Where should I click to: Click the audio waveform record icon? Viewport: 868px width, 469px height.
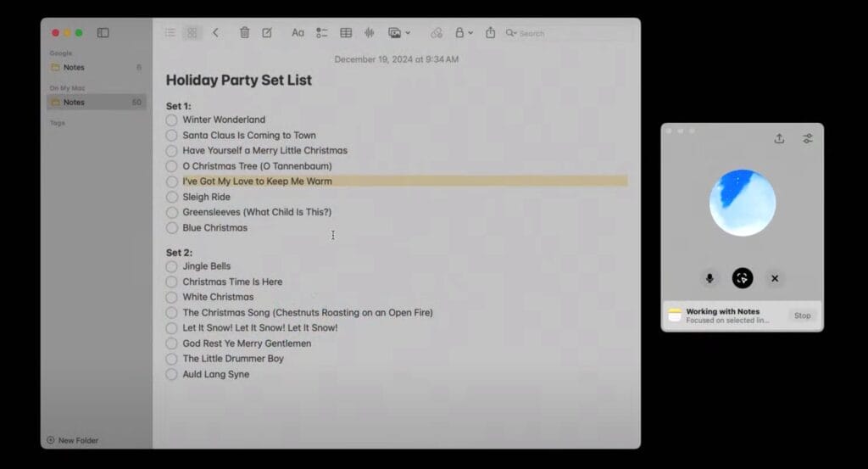point(370,33)
